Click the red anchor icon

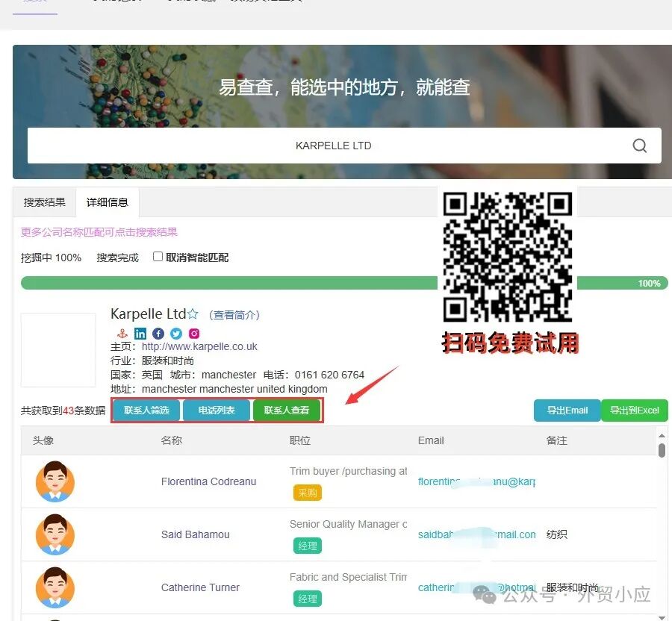tap(122, 334)
